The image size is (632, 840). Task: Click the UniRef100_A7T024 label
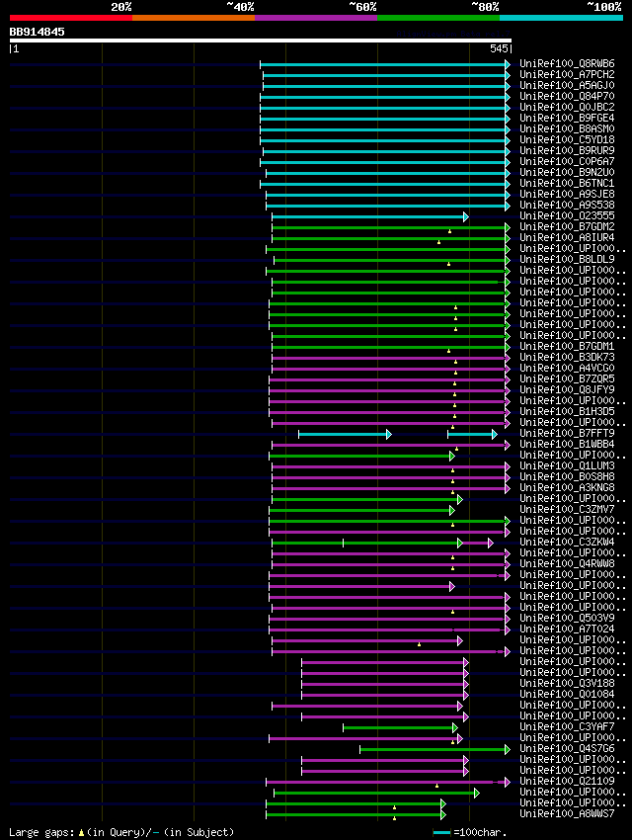point(567,629)
